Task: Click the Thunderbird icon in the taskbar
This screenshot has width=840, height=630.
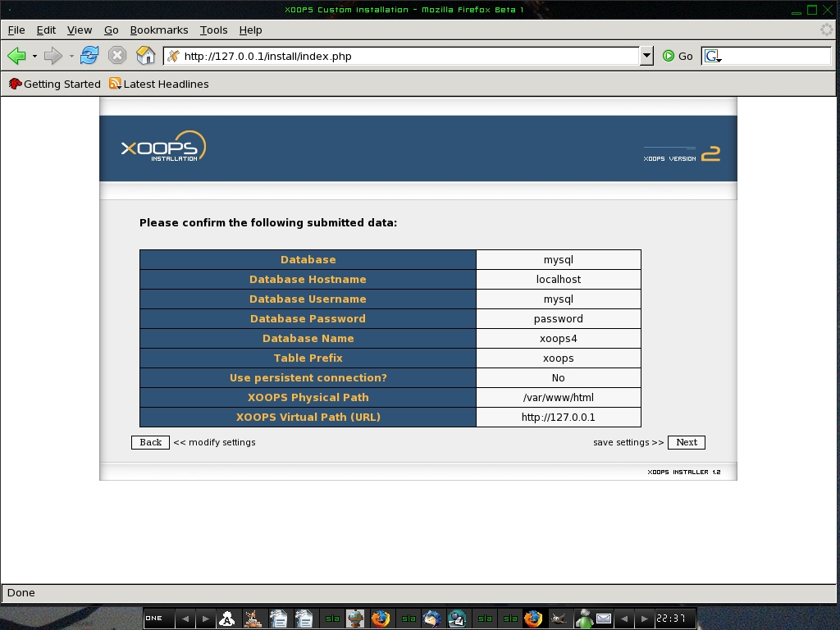Action: (x=432, y=619)
